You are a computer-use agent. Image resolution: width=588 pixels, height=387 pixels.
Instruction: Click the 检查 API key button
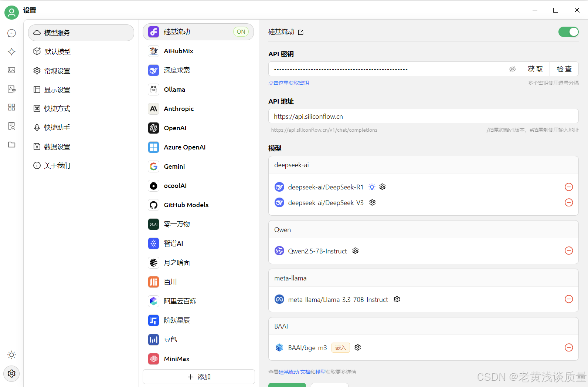[564, 69]
